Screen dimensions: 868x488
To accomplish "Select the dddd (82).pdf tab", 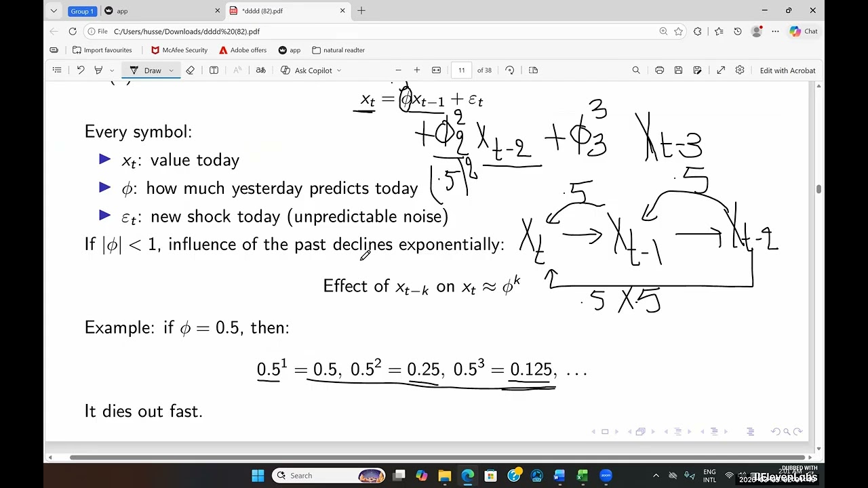I will tap(288, 11).
